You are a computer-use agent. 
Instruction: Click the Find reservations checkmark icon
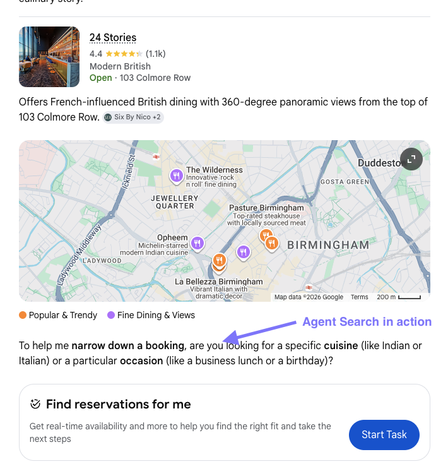(35, 404)
